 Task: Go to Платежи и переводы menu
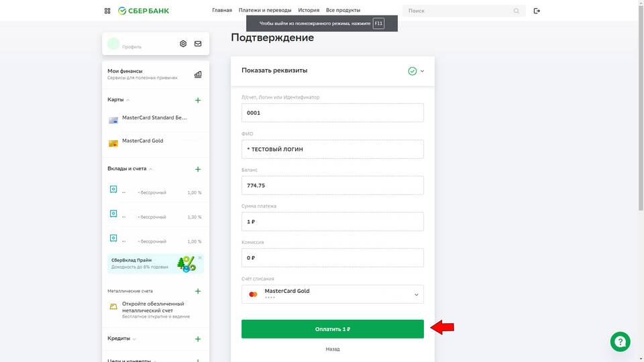pos(265,10)
